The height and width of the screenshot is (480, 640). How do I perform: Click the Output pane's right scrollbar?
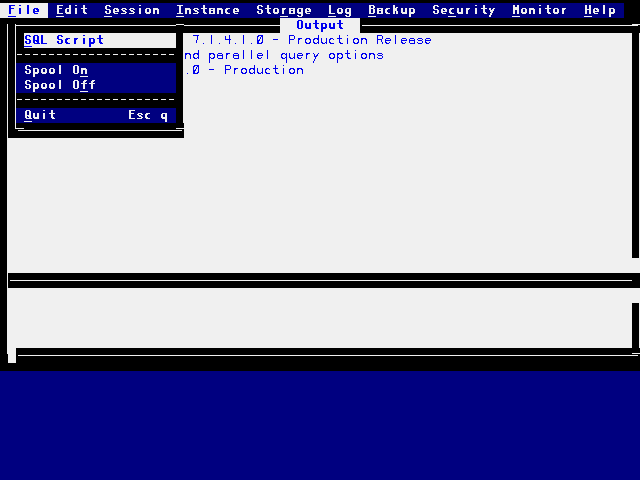tap(636, 150)
